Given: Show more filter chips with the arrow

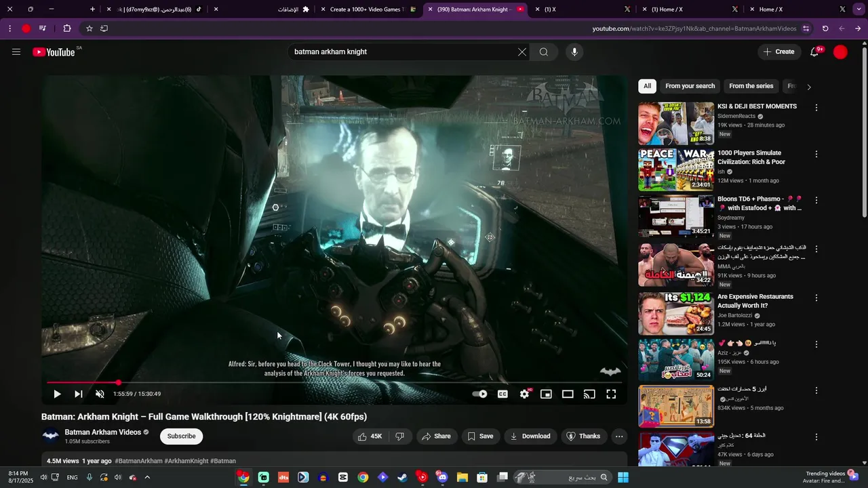Looking at the screenshot, I should (808, 87).
